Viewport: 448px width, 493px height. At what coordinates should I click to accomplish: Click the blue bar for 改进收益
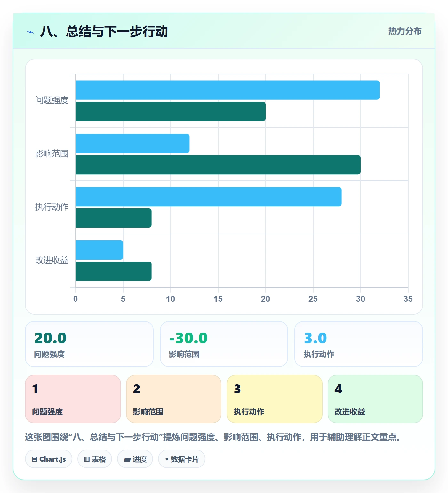coord(99,250)
